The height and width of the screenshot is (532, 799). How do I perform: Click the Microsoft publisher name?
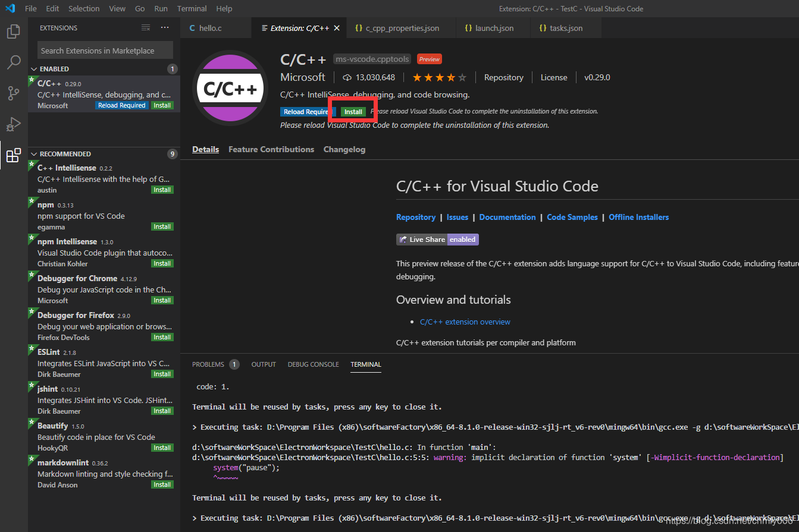[303, 77]
